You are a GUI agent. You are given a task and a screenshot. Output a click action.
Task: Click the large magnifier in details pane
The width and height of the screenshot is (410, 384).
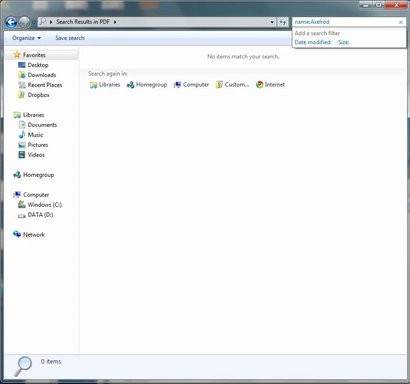tap(23, 367)
